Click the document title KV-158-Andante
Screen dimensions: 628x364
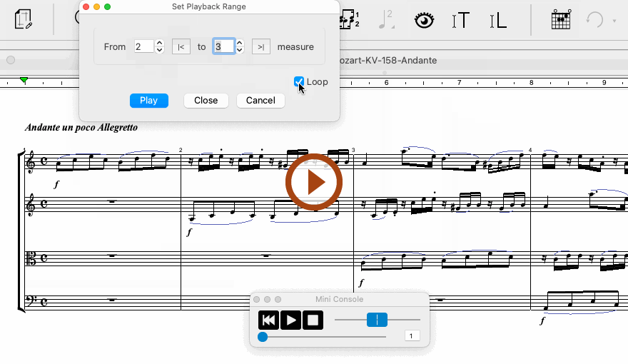[388, 61]
